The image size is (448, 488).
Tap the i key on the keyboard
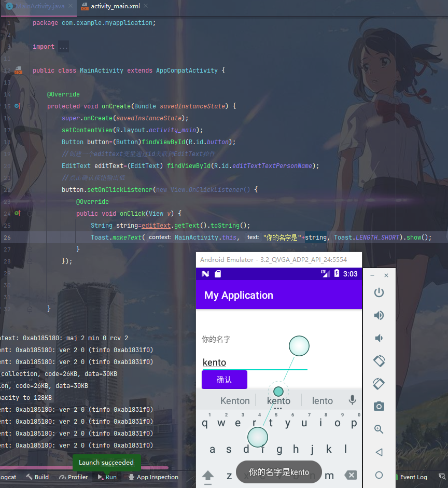pos(321,423)
